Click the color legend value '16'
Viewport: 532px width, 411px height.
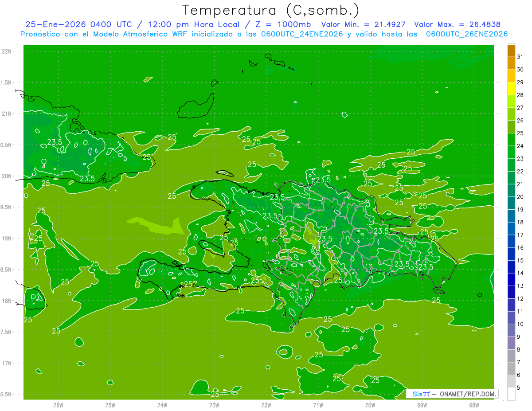tap(520, 248)
